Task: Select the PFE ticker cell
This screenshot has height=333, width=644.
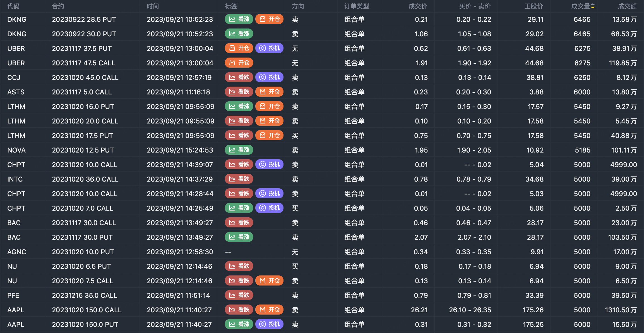Action: 13,295
